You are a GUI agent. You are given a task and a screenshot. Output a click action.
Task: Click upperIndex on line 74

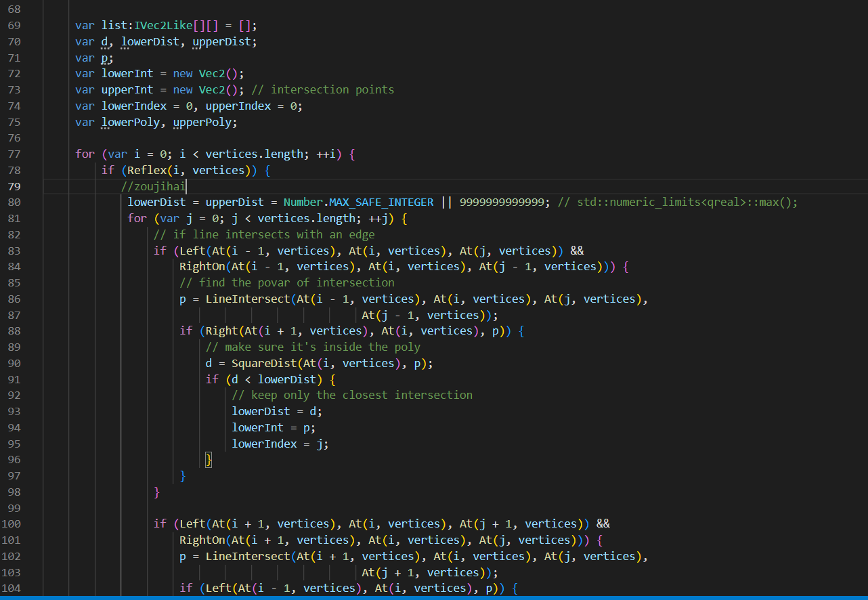[238, 106]
